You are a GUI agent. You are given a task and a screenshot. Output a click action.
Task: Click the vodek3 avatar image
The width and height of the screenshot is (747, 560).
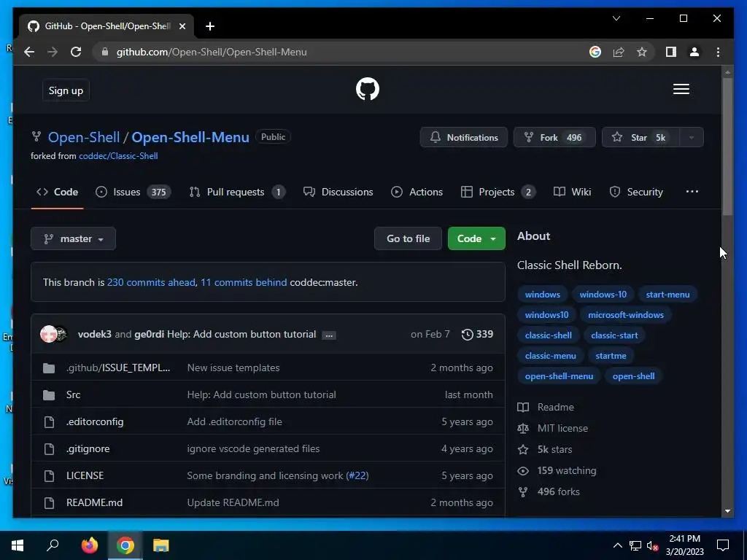(48, 334)
